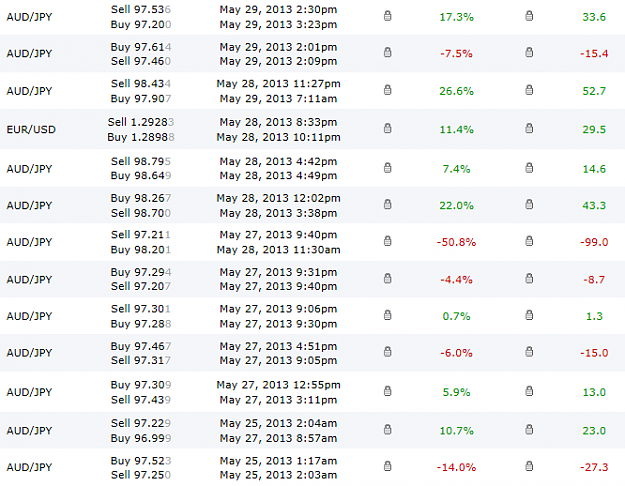Click the lock icon beside 17.3% gain
This screenshot has height=486, width=625.
(387, 16)
